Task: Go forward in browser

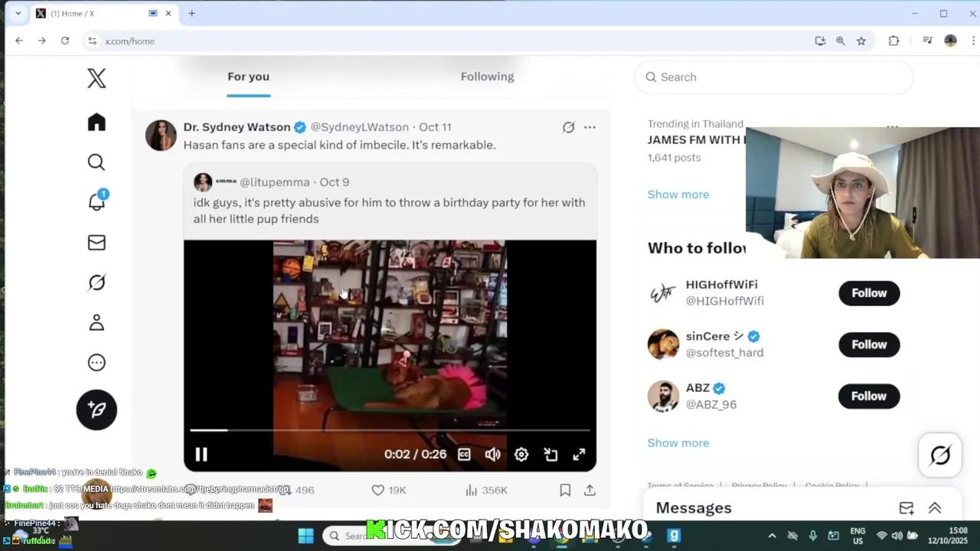Action: tap(42, 41)
